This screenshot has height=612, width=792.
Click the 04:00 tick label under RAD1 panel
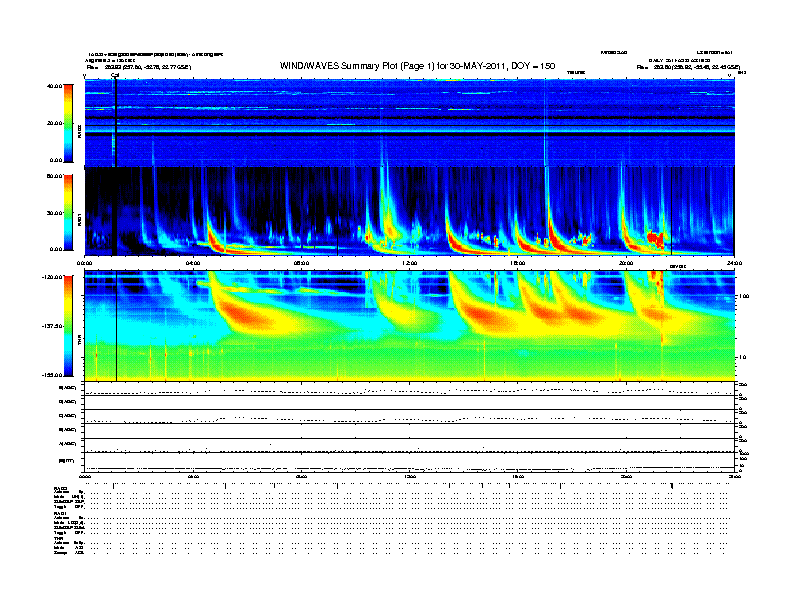pyautogui.click(x=193, y=264)
